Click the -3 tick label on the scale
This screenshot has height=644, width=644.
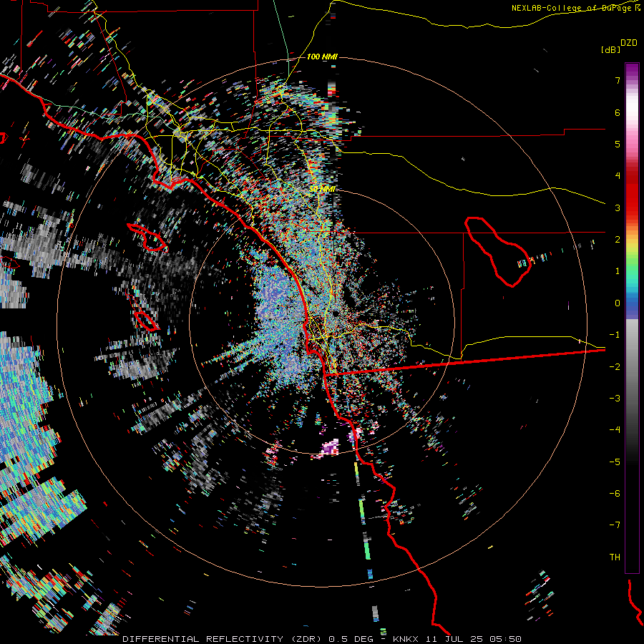[x=615, y=399]
